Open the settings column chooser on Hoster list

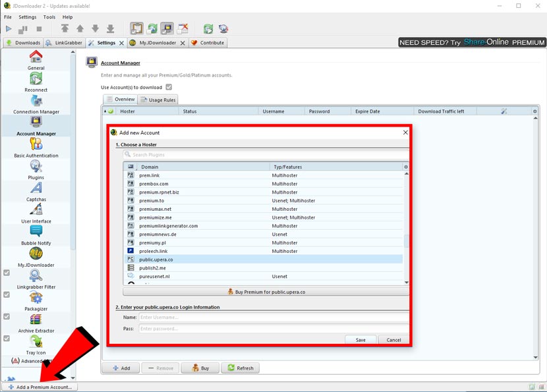(534, 111)
